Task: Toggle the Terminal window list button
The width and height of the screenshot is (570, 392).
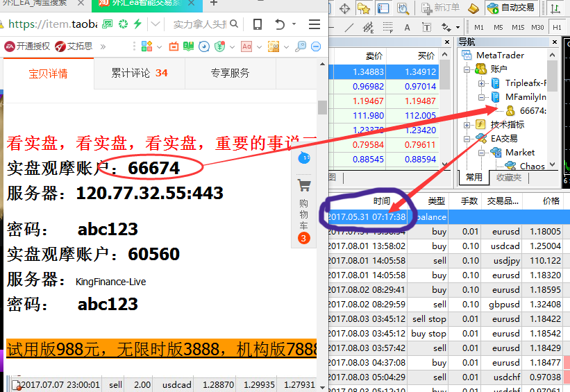Action: point(383,8)
